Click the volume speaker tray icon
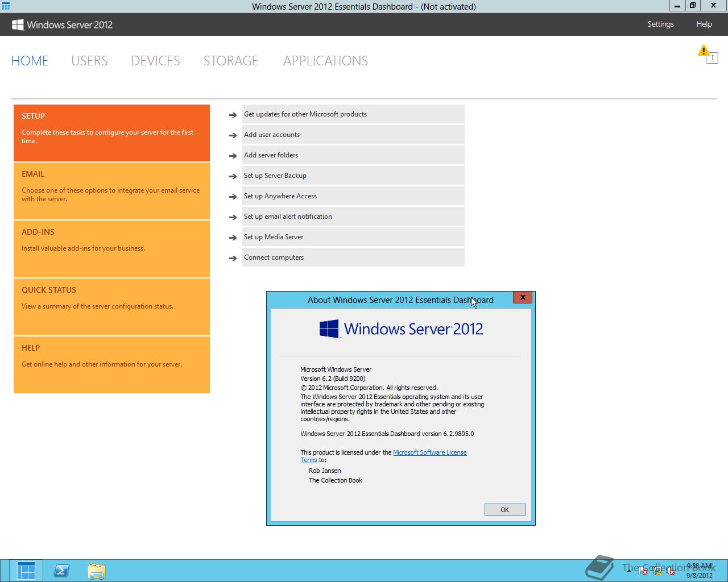The height and width of the screenshot is (582, 728). coord(670,571)
